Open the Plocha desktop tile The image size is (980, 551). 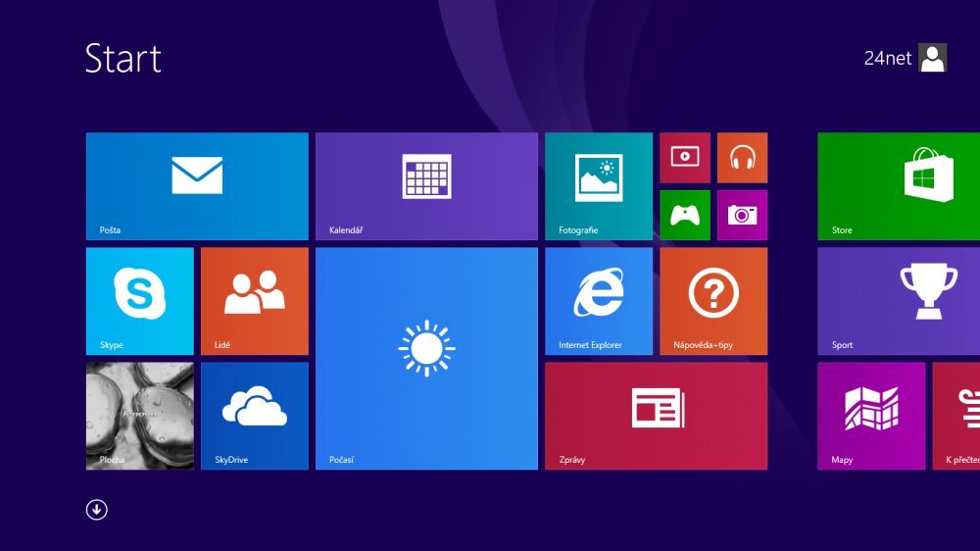[140, 416]
